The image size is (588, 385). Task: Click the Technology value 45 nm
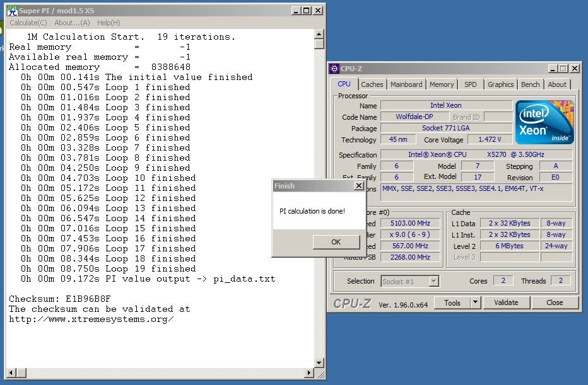pyautogui.click(x=398, y=139)
